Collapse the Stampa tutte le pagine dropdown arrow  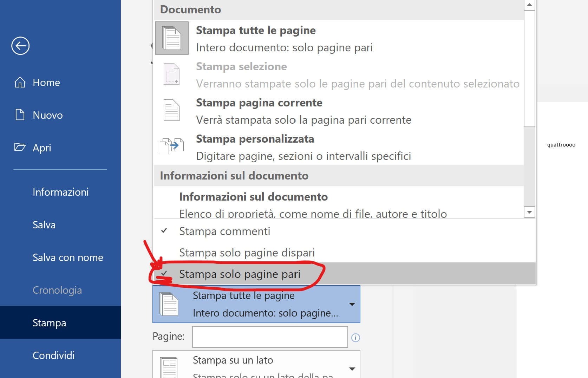(x=352, y=304)
